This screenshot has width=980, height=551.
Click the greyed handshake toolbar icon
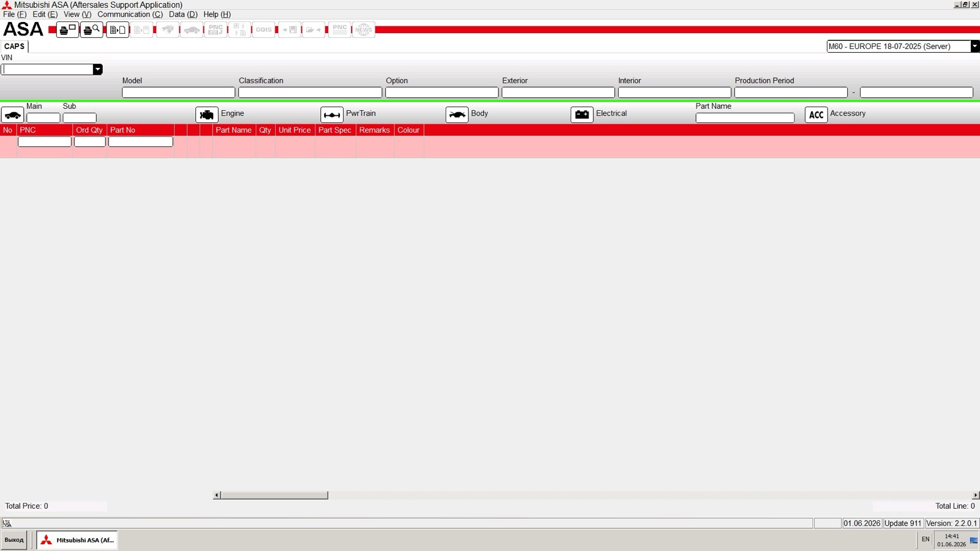pyautogui.click(x=168, y=29)
